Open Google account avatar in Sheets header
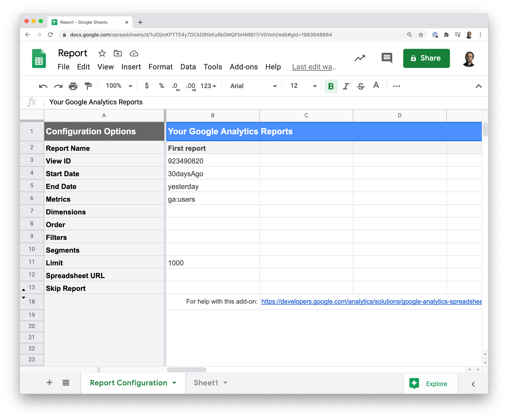 469,59
